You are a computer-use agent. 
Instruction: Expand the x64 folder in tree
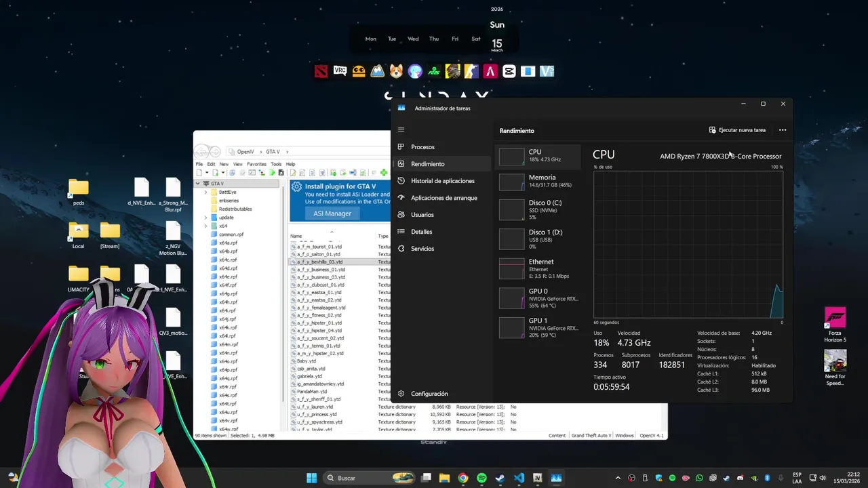(x=205, y=226)
